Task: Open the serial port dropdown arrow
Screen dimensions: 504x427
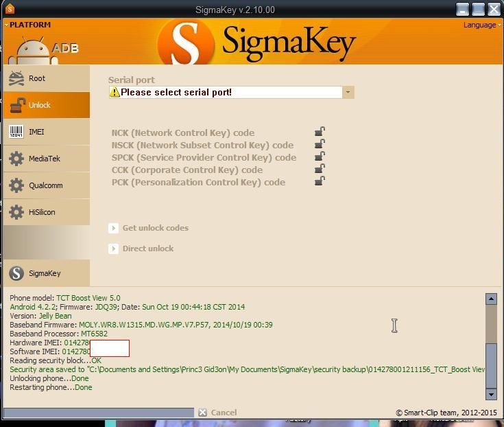Action: (348, 92)
